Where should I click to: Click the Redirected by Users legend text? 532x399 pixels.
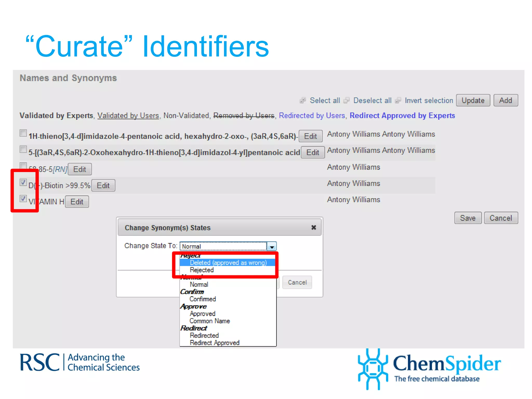tap(312, 116)
